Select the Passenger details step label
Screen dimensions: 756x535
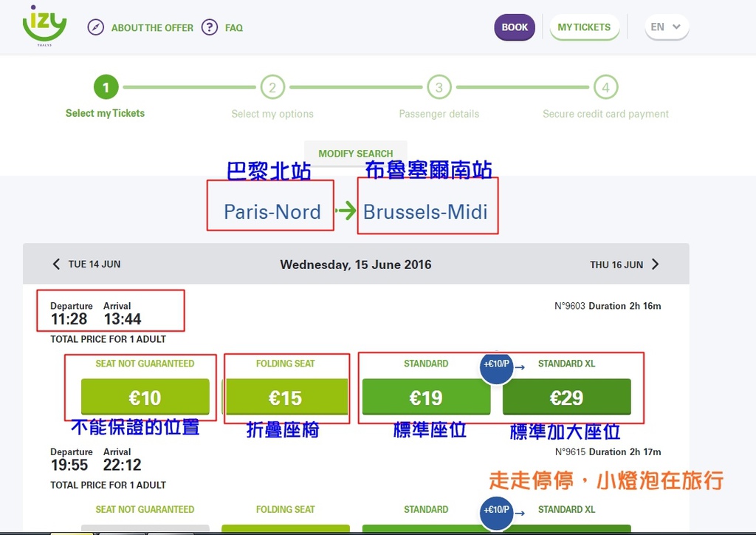(x=439, y=114)
